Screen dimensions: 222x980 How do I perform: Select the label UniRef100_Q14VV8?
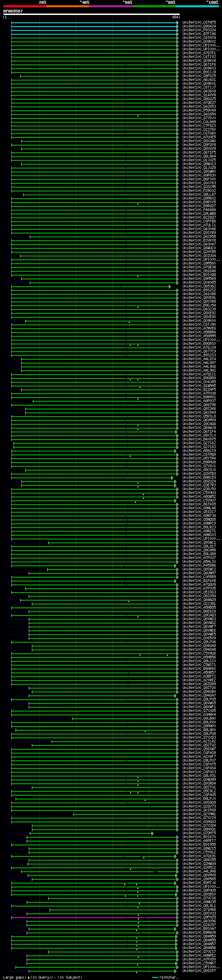pos(199,95)
